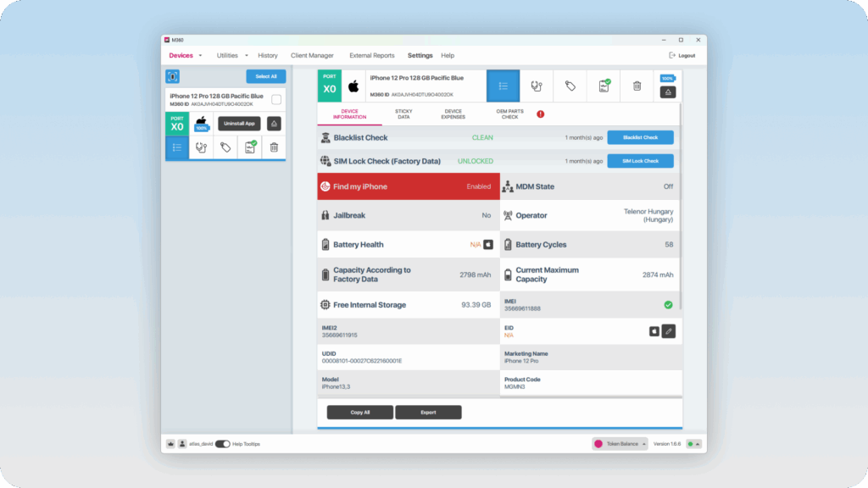Click the Battery Cycles value 58

[669, 245]
